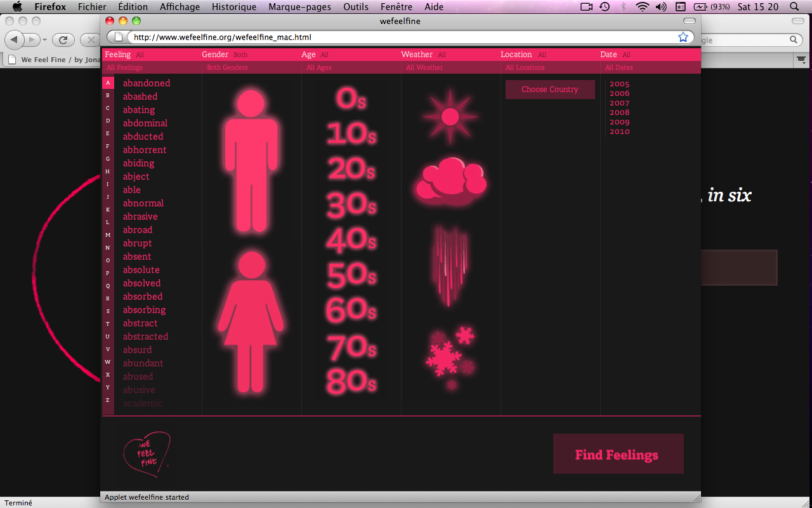Open the Marque-pages menu
Viewport: 812px width, 508px height.
click(299, 6)
